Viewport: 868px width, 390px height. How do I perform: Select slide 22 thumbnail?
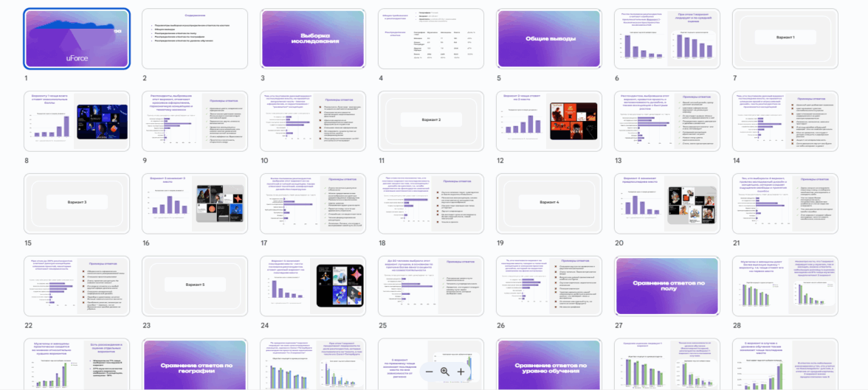[x=77, y=286]
